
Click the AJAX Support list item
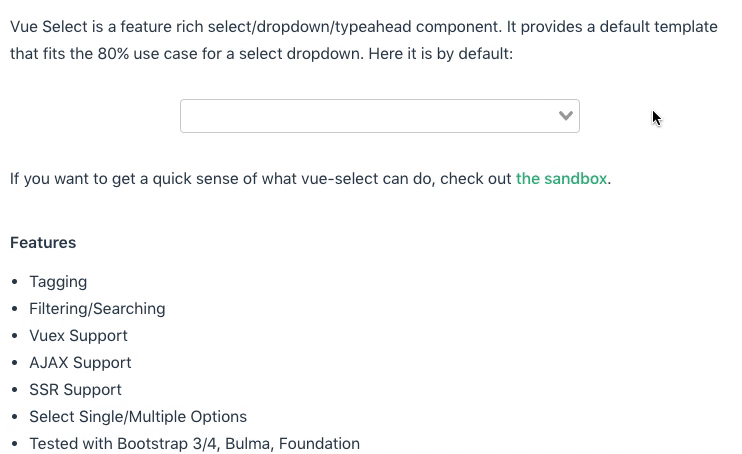coord(80,363)
